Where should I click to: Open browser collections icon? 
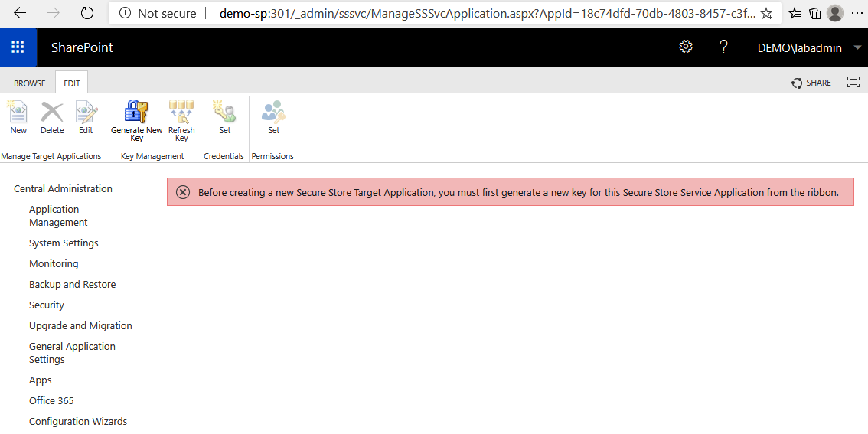click(x=815, y=13)
